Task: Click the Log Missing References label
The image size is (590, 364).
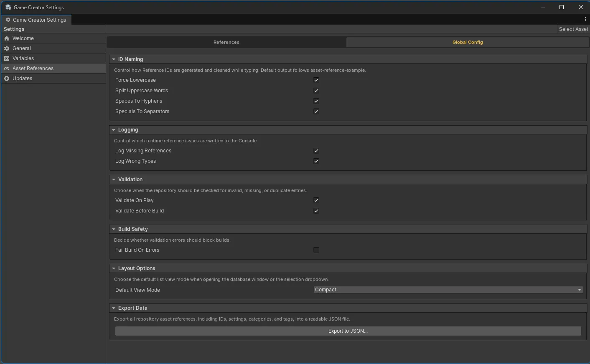Action: click(143, 151)
